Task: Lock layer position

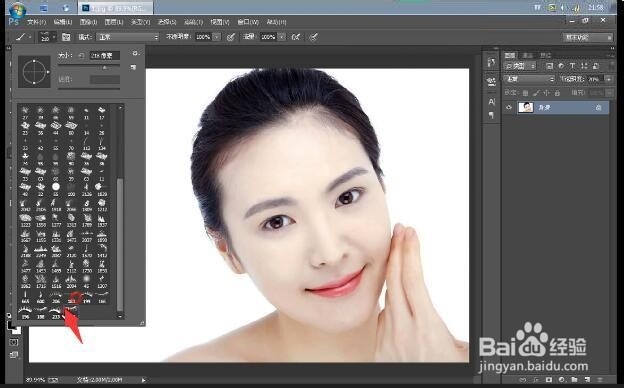Action: point(546,93)
